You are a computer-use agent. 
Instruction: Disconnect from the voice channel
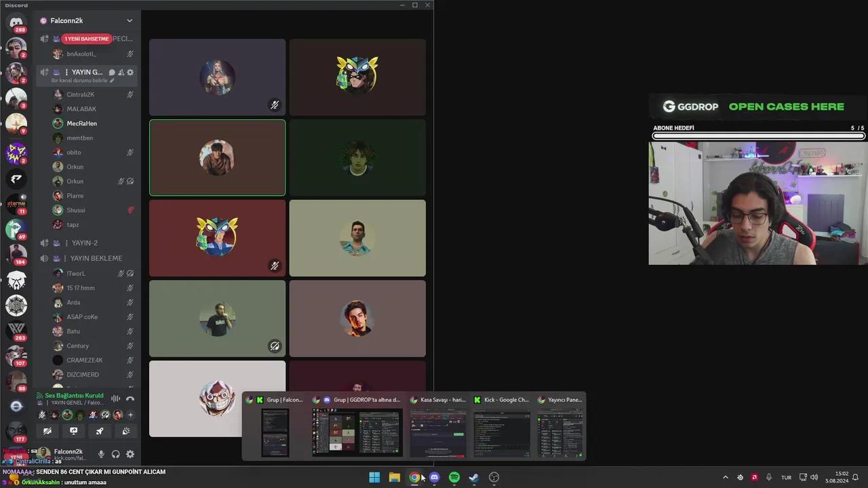click(x=130, y=399)
